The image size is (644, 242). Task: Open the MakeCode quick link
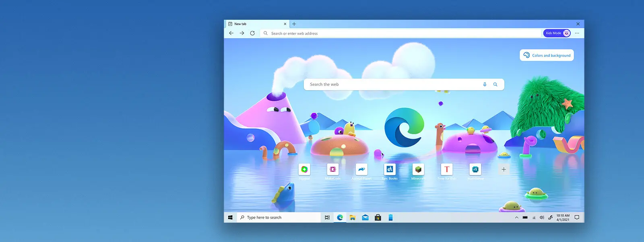pyautogui.click(x=333, y=169)
